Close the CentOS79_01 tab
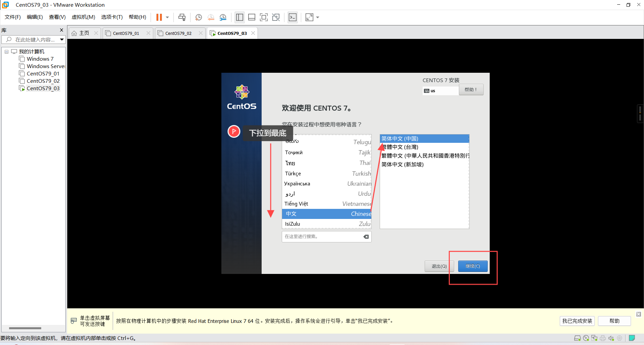Viewport: 644px width, 345px height. [x=149, y=33]
